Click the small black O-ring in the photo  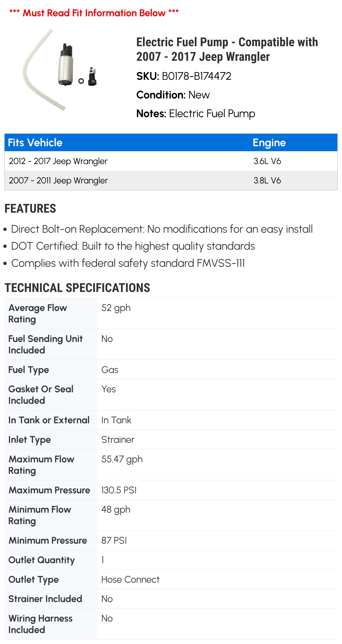(x=81, y=81)
